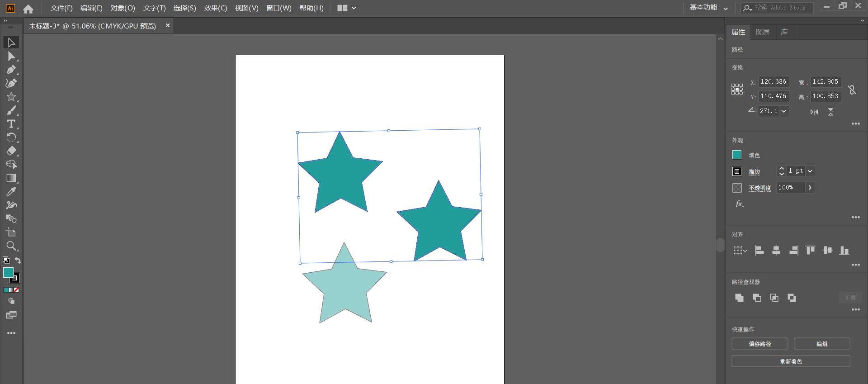Pick the Type tool (T)
The height and width of the screenshot is (384, 868).
tap(11, 124)
